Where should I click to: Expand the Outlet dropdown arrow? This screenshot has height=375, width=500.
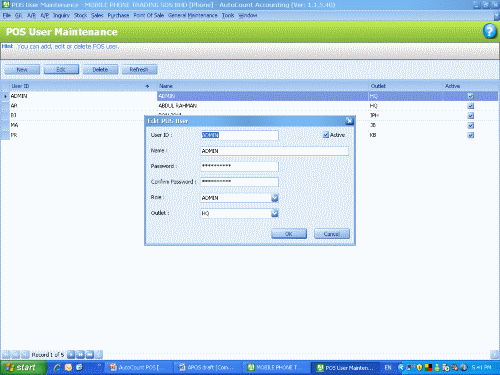click(x=275, y=213)
